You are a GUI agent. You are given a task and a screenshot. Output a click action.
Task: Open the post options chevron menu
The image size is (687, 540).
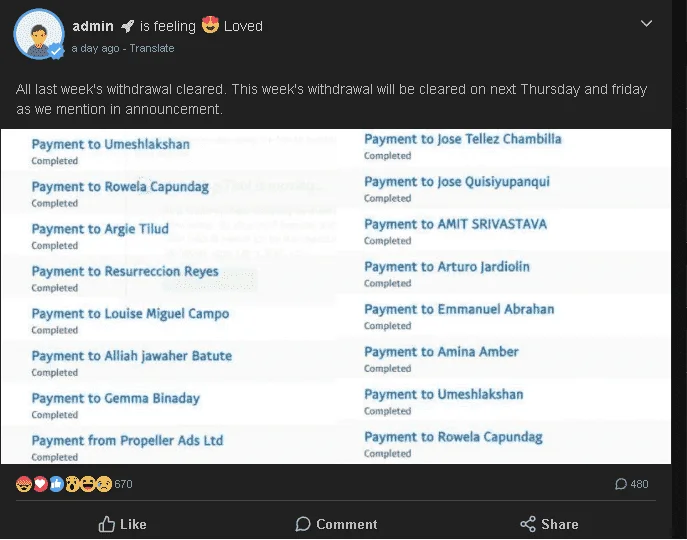pyautogui.click(x=646, y=23)
